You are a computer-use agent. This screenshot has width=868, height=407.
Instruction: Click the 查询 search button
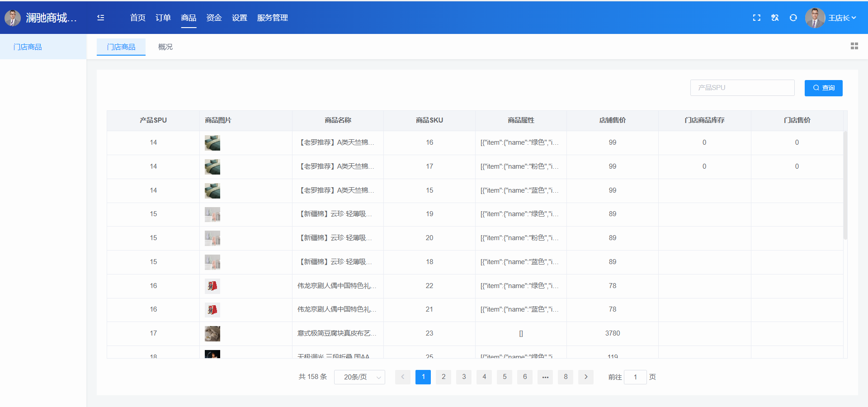pos(823,88)
